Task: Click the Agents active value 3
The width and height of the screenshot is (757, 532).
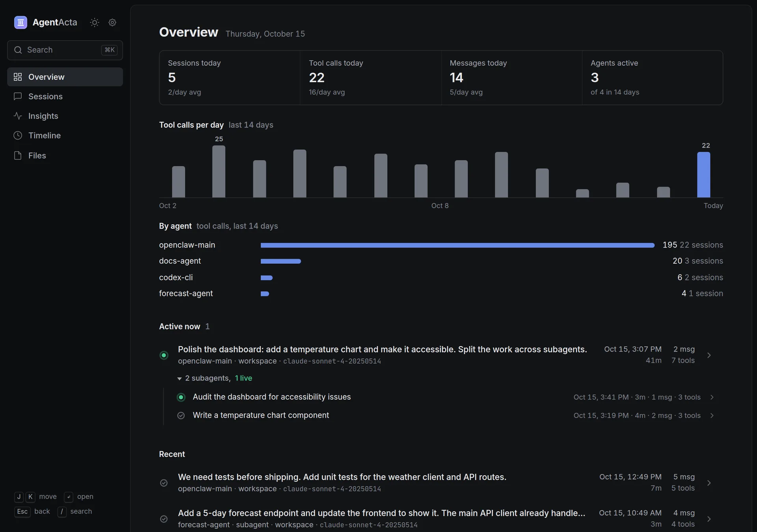Action: (595, 78)
